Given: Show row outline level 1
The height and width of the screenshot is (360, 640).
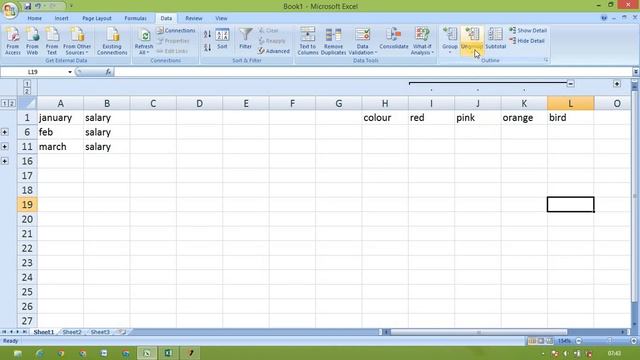Looking at the screenshot, I should point(4,103).
